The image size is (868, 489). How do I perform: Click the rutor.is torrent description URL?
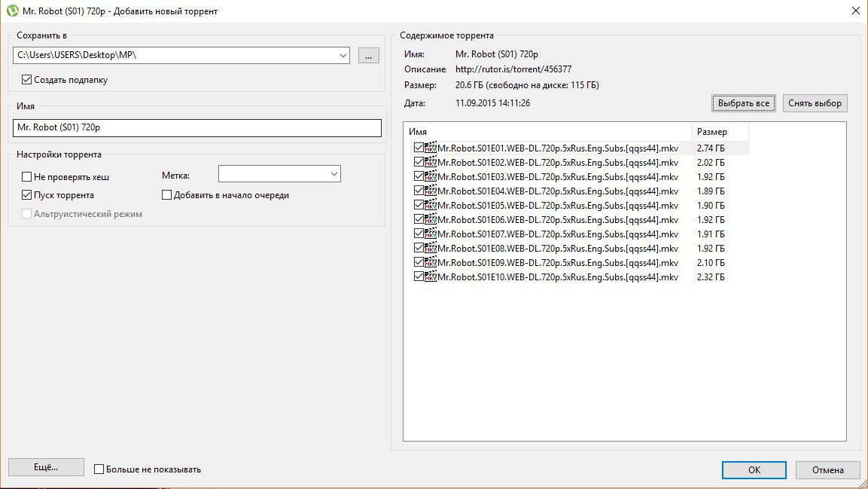tap(513, 69)
